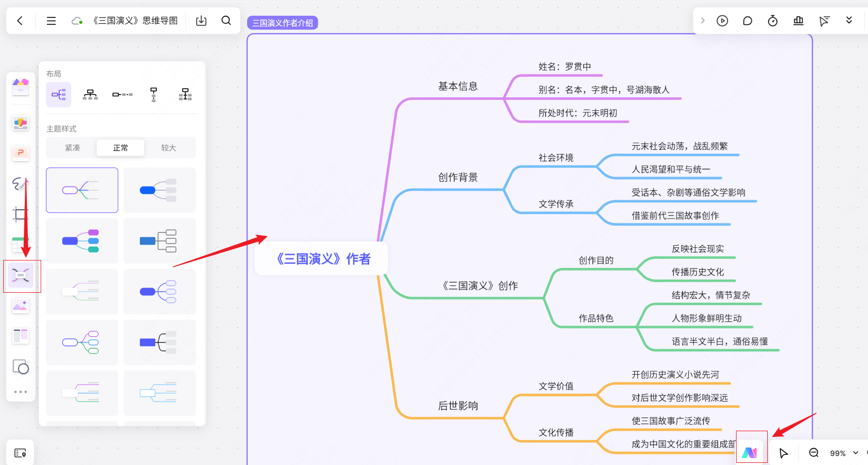Pick light blue outlined rectangle style
Screen dimensions: 868x465
pyautogui.click(x=159, y=393)
